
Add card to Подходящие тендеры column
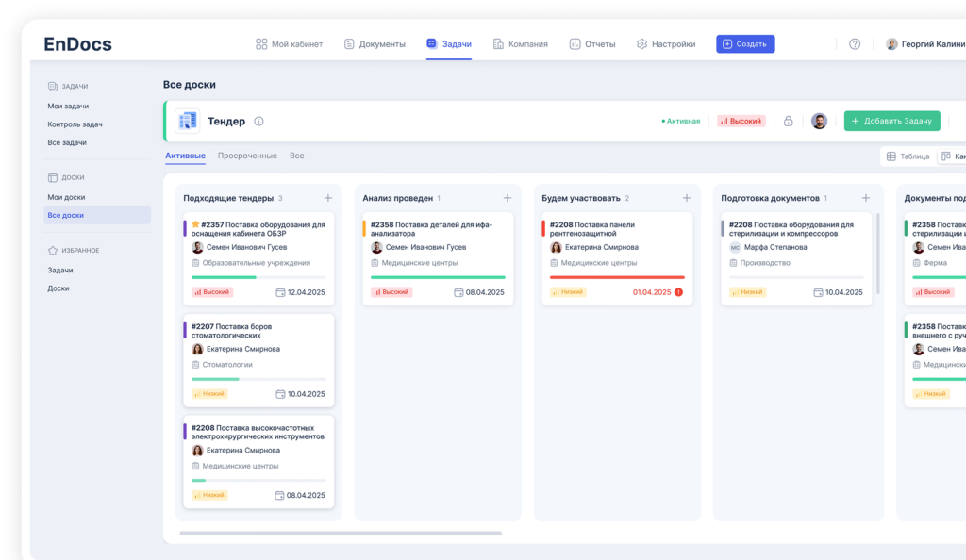pos(327,198)
